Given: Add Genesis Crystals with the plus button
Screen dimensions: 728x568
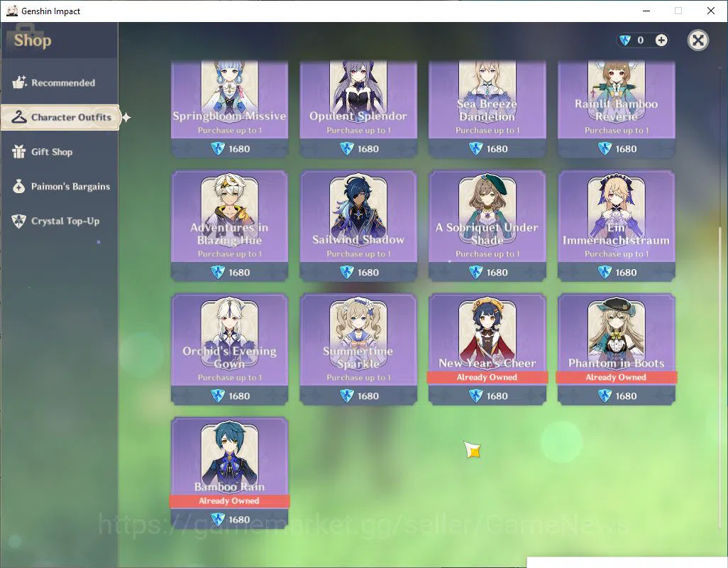Looking at the screenshot, I should pyautogui.click(x=661, y=40).
